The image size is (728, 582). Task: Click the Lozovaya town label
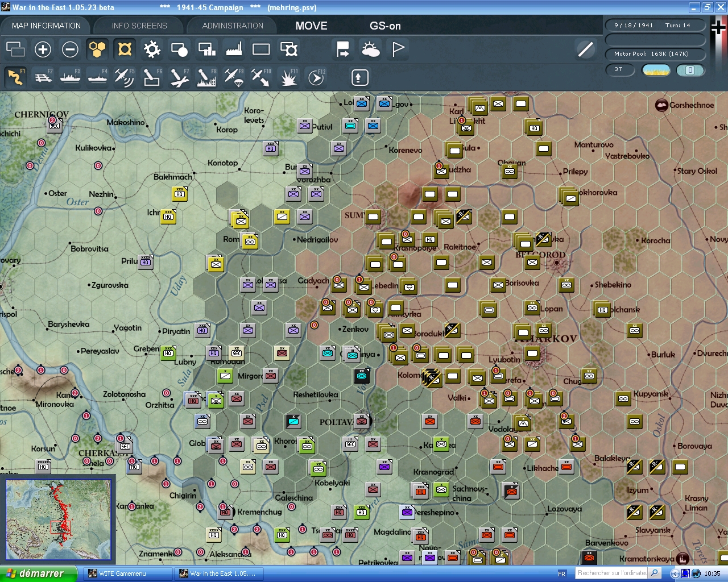click(x=564, y=509)
